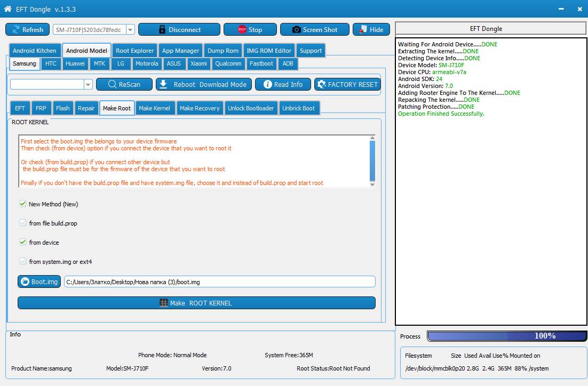
Task: Click the boot.img file path field
Action: coord(219,282)
